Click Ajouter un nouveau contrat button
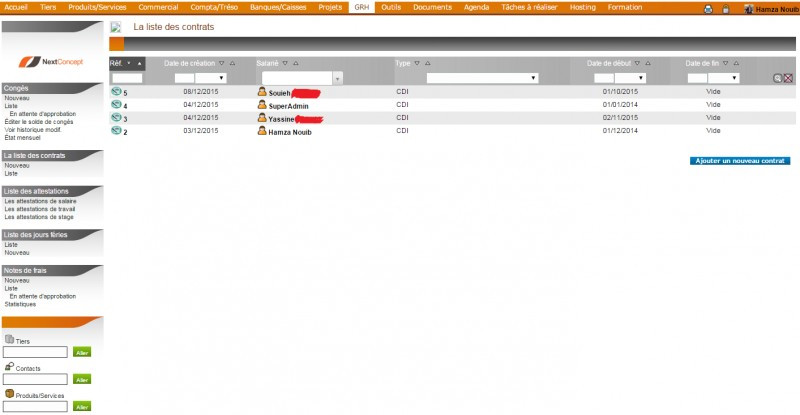This screenshot has height=415, width=800. tap(740, 161)
